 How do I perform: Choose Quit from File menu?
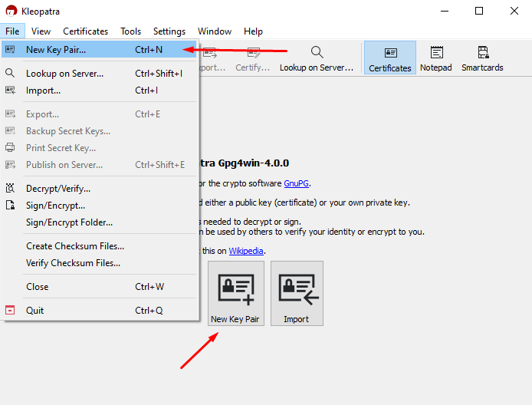(99, 311)
